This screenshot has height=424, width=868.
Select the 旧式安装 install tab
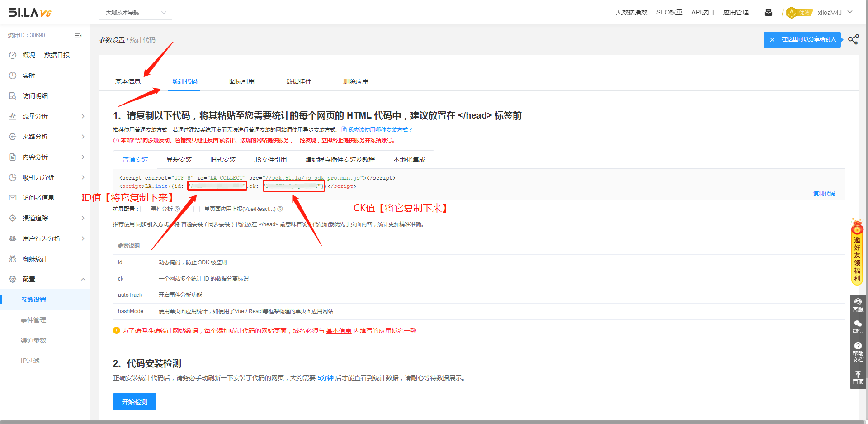point(223,160)
